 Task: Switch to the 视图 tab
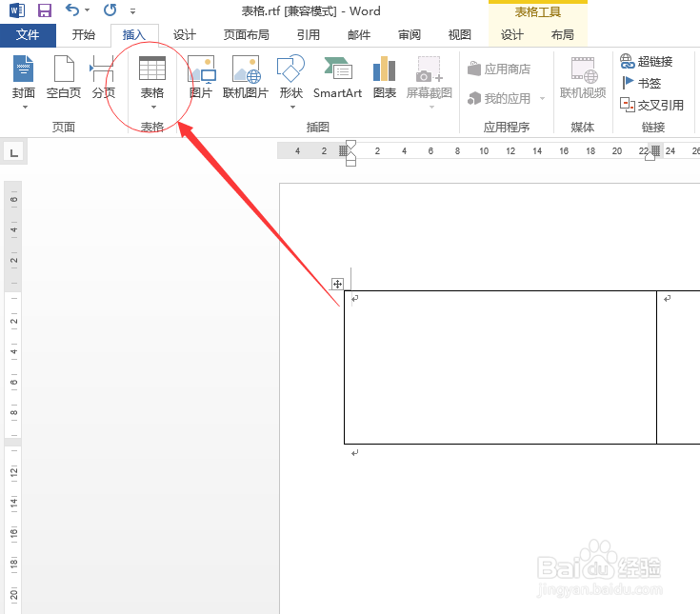[460, 35]
